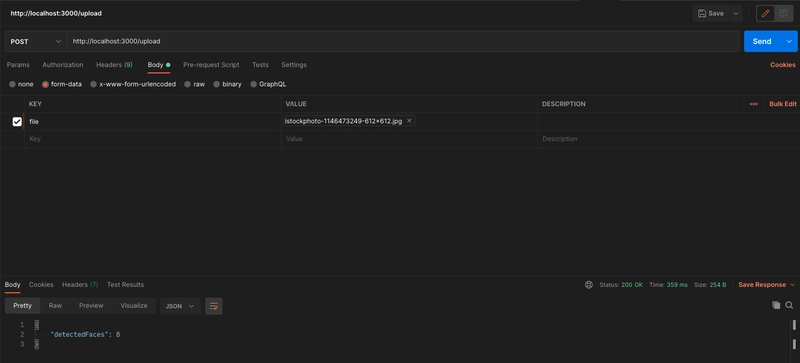
Task: Click the floppy disk Save button
Action: tap(711, 14)
